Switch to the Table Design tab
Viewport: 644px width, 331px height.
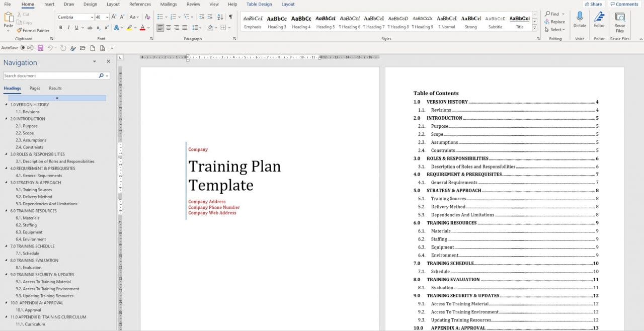(x=259, y=4)
